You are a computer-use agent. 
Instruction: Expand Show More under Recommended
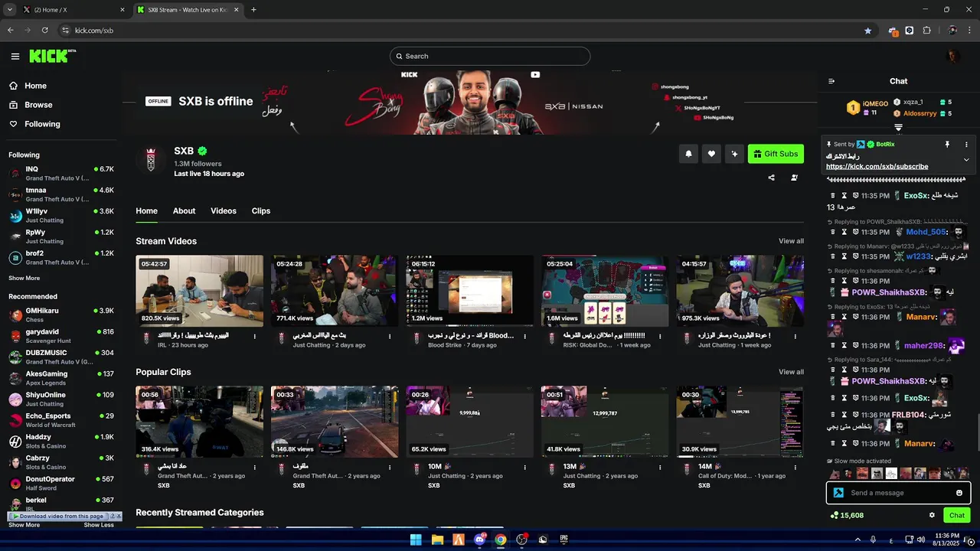click(24, 525)
